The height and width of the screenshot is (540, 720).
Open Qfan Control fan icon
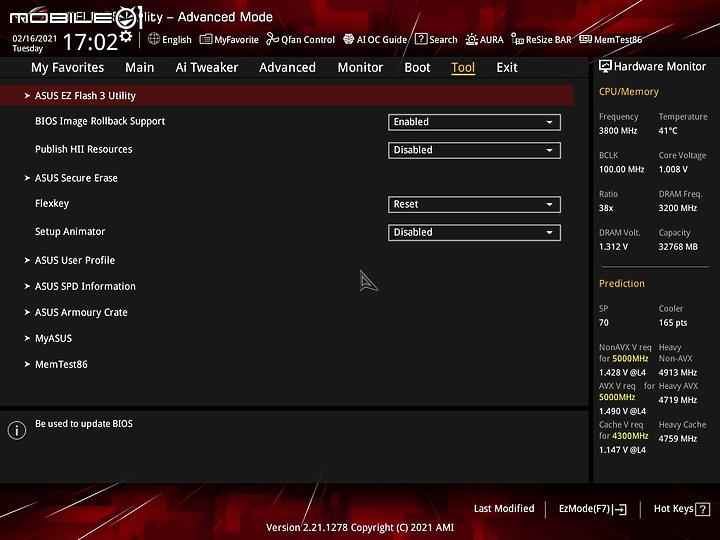click(x=272, y=39)
